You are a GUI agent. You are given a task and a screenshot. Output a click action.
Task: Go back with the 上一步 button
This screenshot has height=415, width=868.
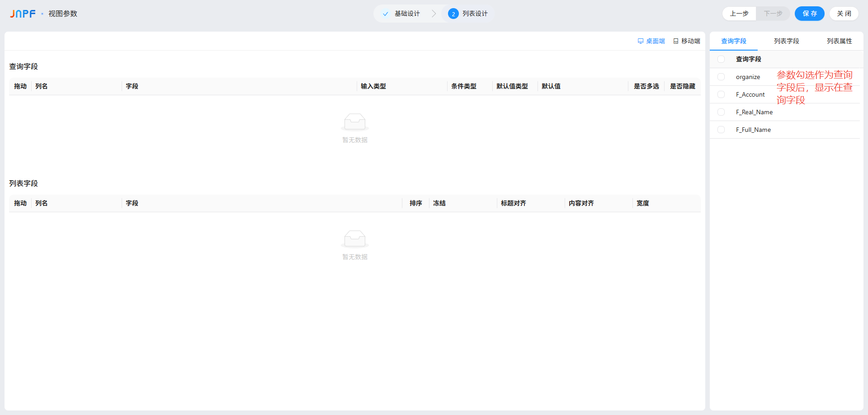point(739,14)
